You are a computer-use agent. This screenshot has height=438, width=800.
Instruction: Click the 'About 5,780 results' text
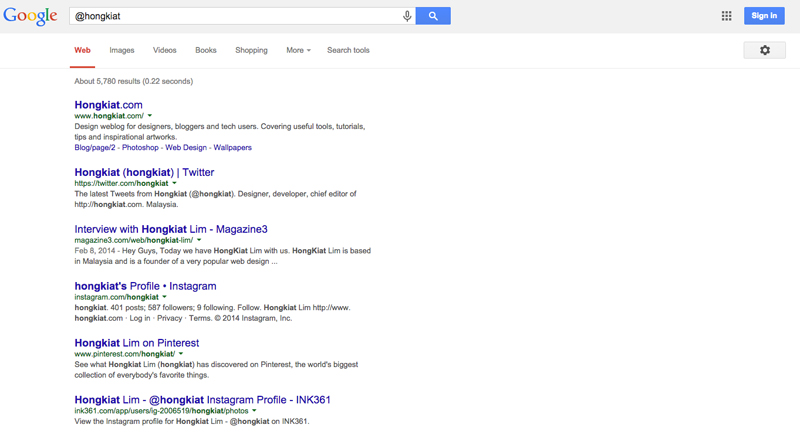tap(134, 81)
